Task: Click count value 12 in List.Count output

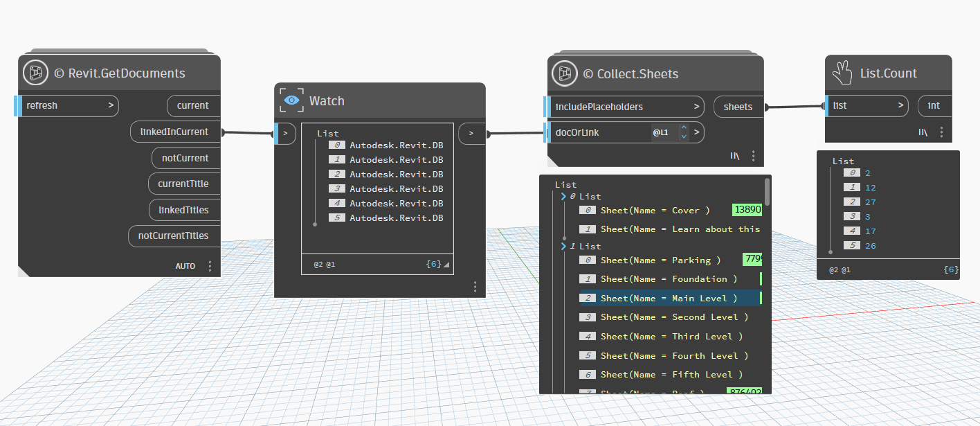Action: click(870, 188)
